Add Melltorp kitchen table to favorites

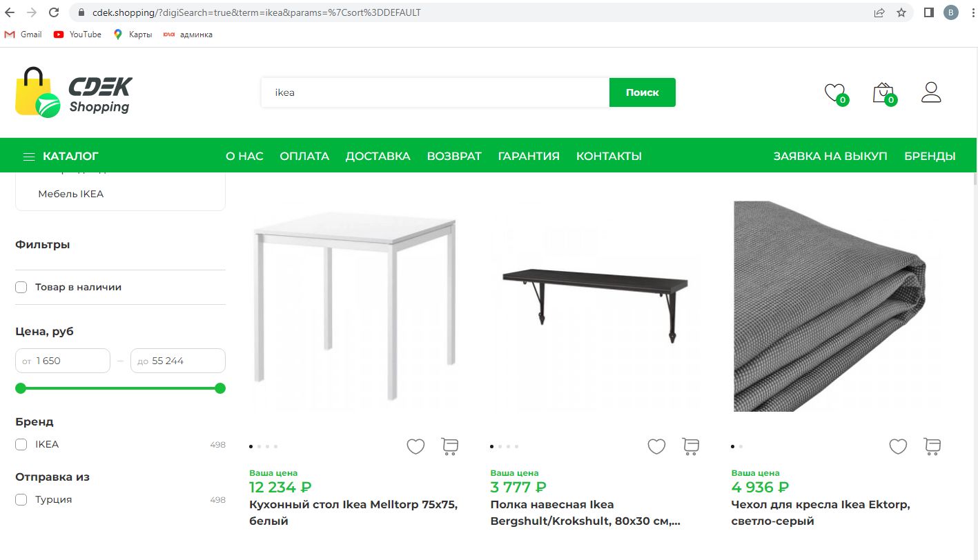415,447
